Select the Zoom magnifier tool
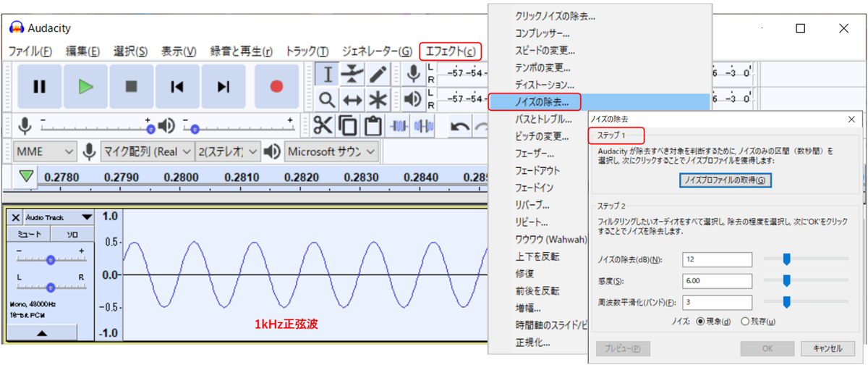The image size is (868, 365). pos(328,99)
